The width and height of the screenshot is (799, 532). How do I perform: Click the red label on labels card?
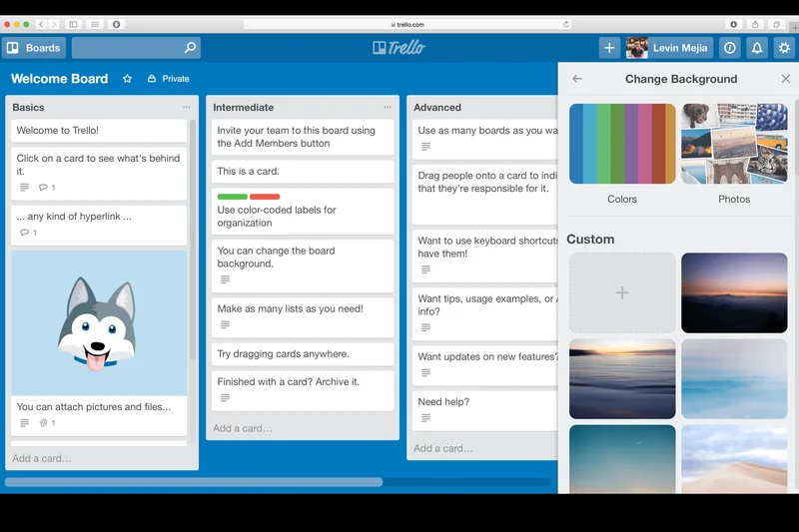[x=265, y=197]
